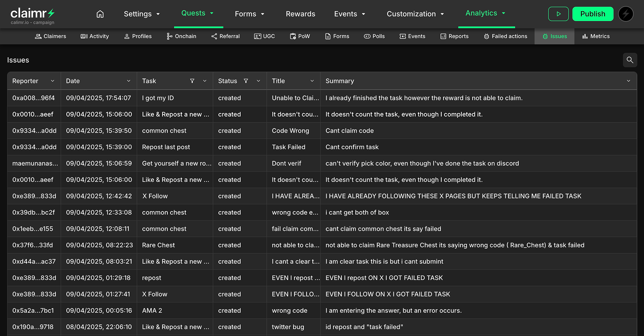Click task 'repost' at 01:29:18

pos(152,278)
